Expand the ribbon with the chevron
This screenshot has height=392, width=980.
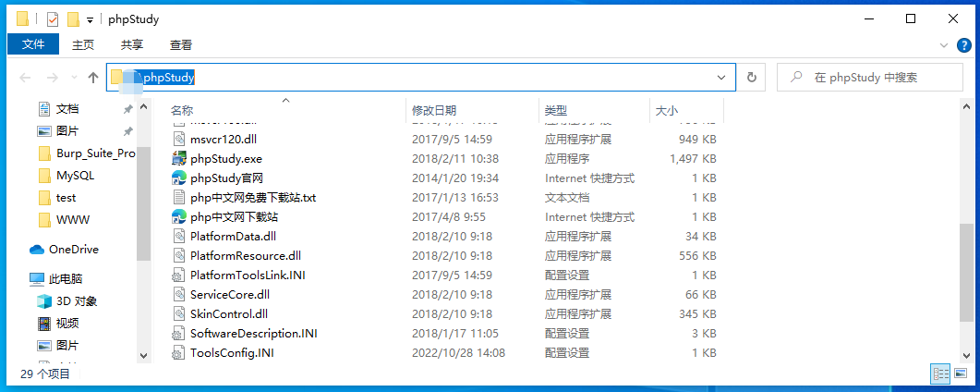click(x=944, y=45)
